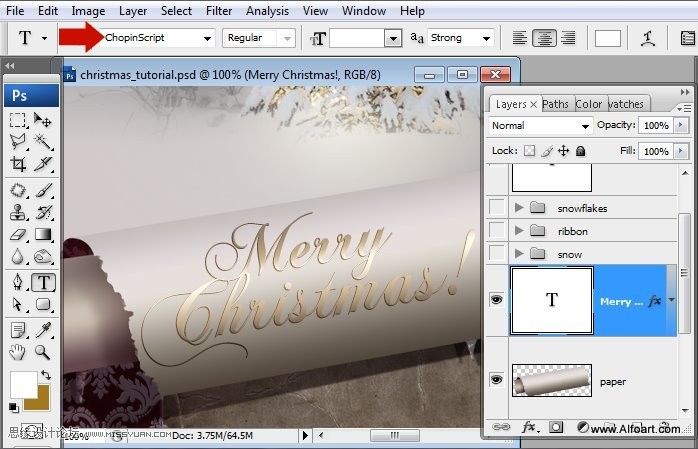
Task: Select the Rounded Rectangle shape tool
Action: pyautogui.click(x=43, y=304)
